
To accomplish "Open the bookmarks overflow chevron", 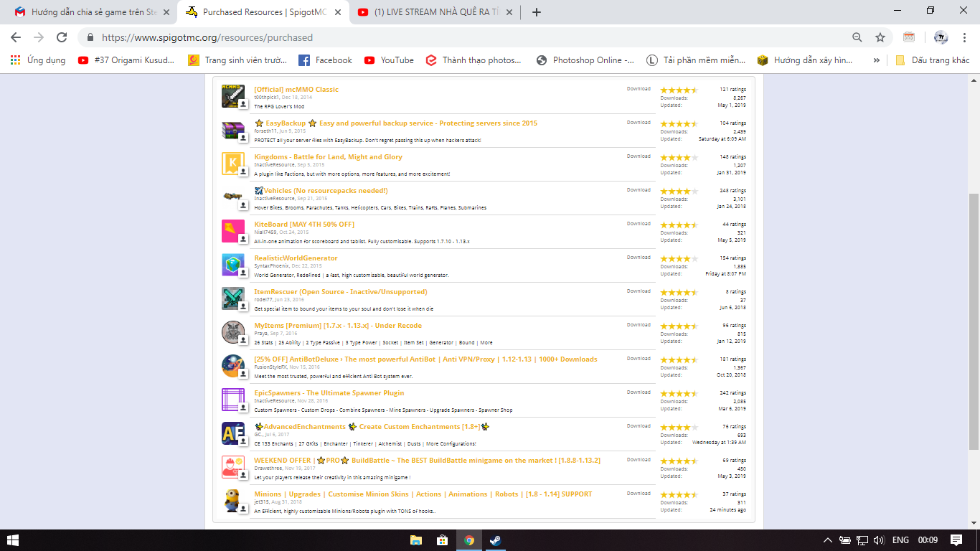I will coord(876,60).
